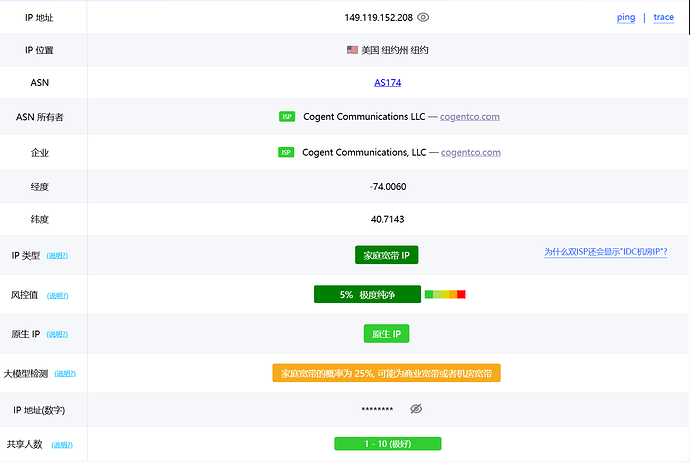Click the ASN 所有者 row label
690x463 pixels.
(40, 117)
